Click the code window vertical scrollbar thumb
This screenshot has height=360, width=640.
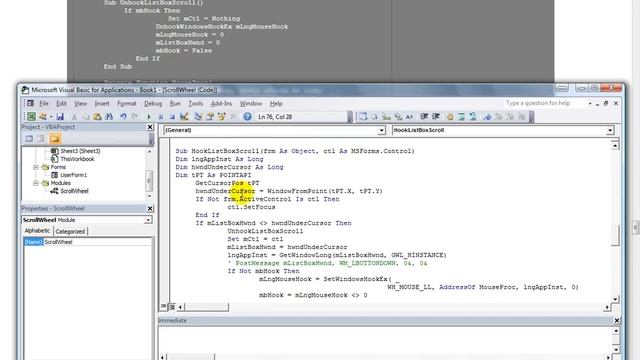(615, 235)
